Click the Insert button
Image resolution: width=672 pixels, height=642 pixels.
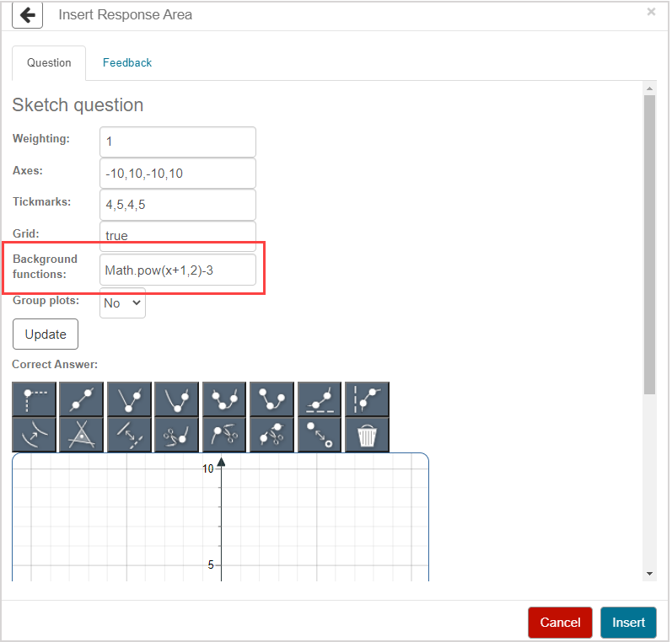pos(628,623)
